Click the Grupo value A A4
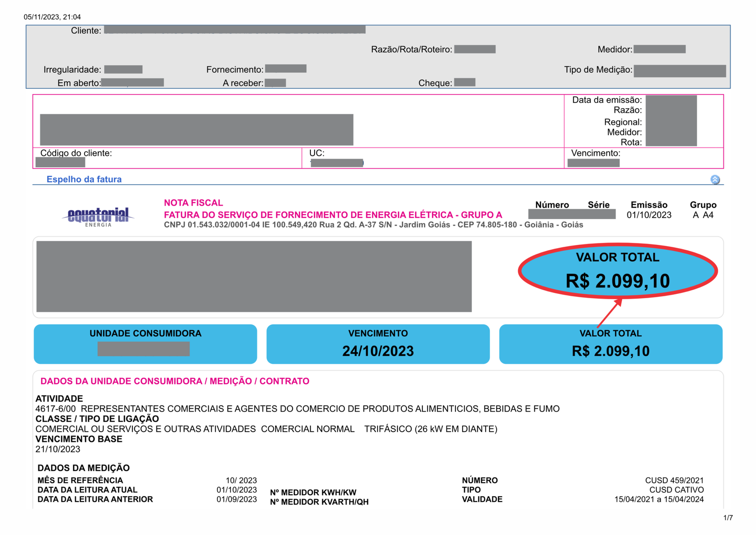This screenshot has height=535, width=756. point(703,215)
